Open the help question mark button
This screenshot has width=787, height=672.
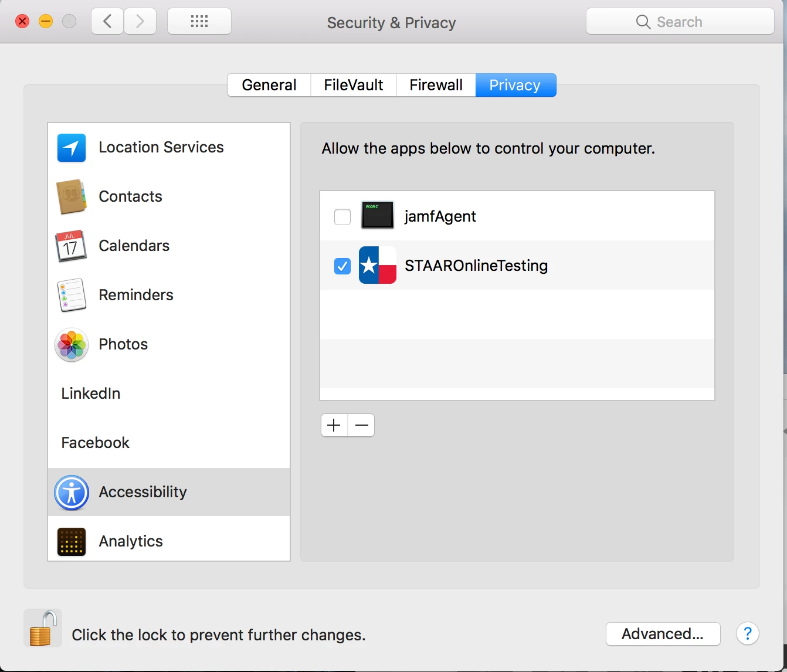pyautogui.click(x=748, y=633)
